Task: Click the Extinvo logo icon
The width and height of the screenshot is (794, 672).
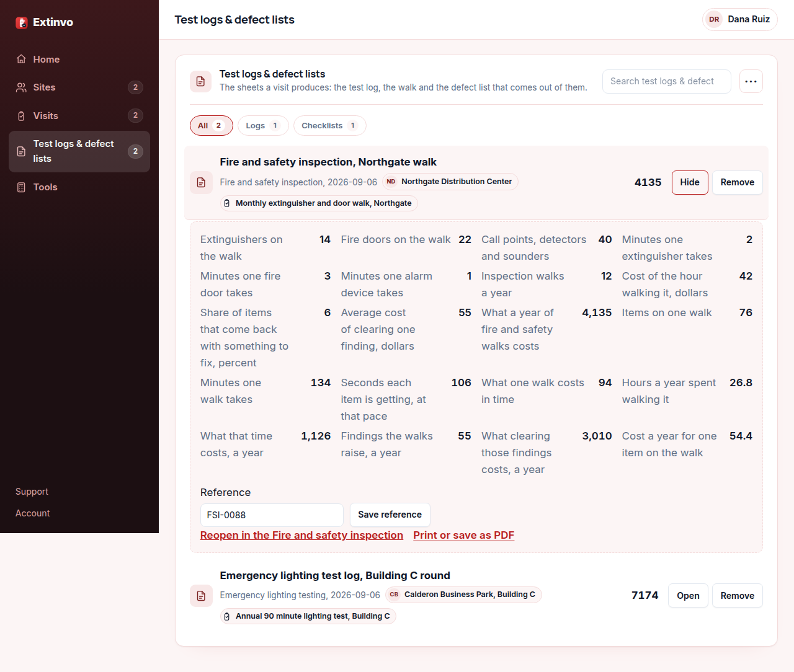Action: click(x=22, y=22)
